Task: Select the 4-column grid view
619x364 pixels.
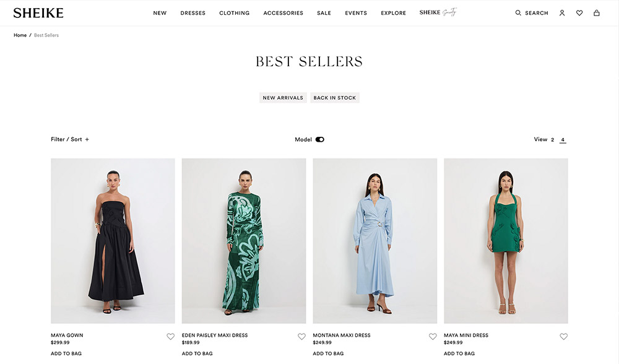Action: click(563, 140)
